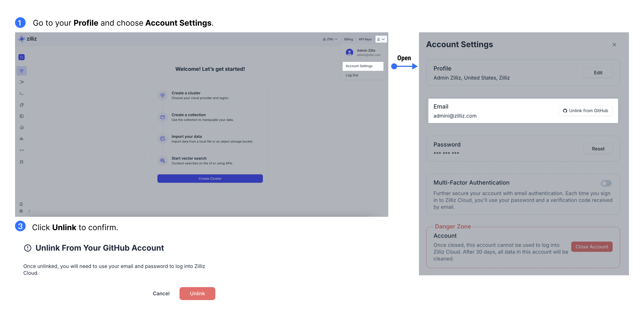644x321 pixels.
Task: Click the Create Cluster button
Action: click(210, 179)
